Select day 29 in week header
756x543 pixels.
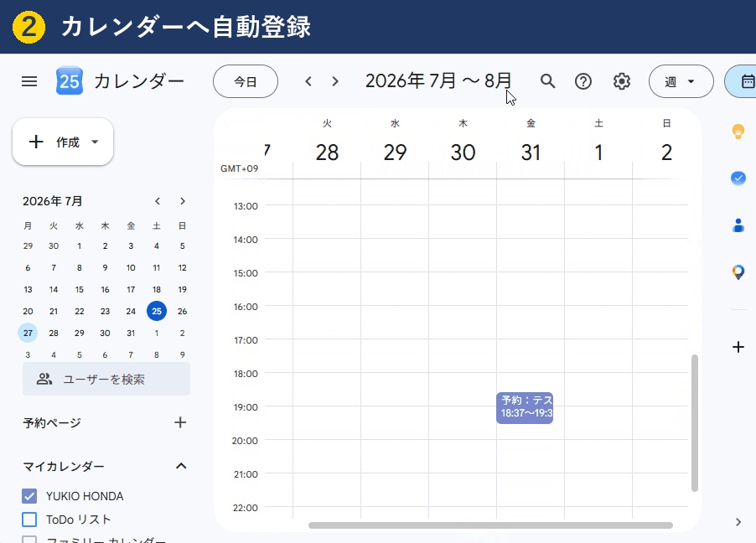coord(395,153)
